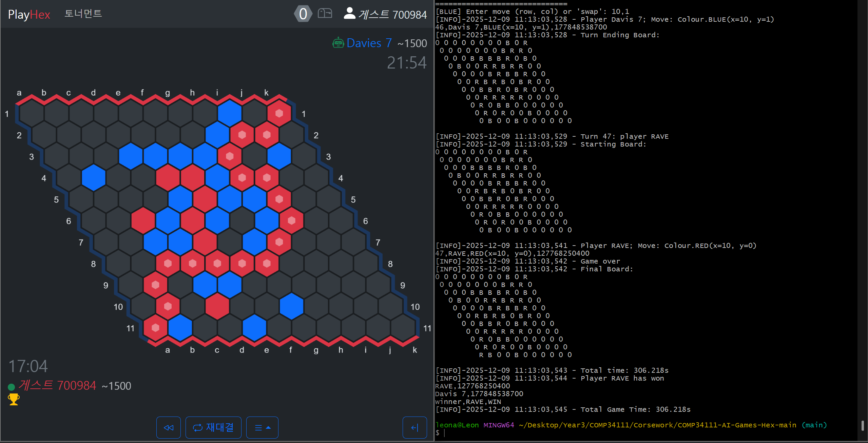Click the green robot icon beside Davies 7
This screenshot has height=443, width=868.
point(338,43)
